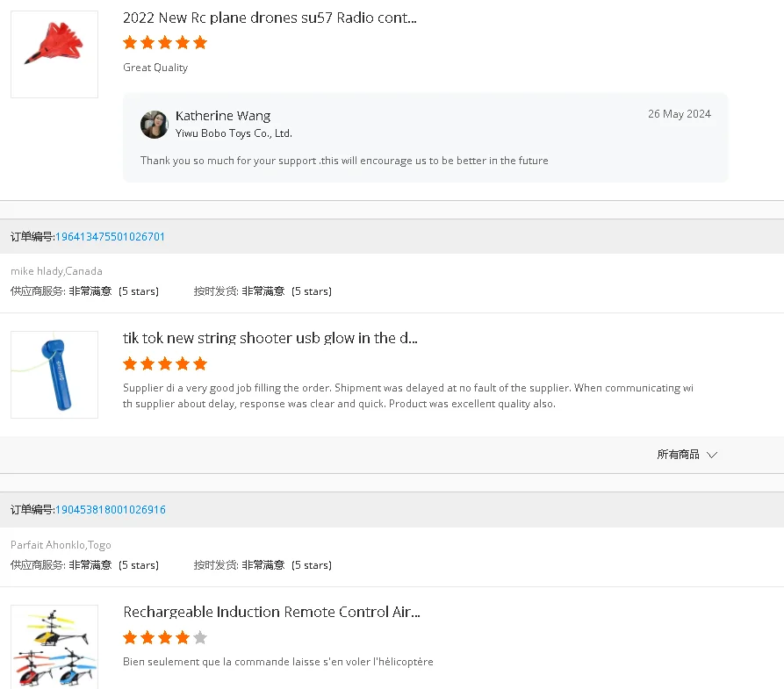Click the Katherine Wang seller name

tap(223, 116)
